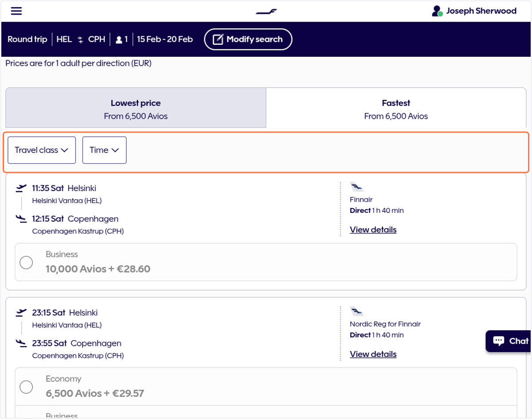Click the Finnair logo in header
Image resolution: width=532 pixels, height=419 pixels.
pos(266,12)
